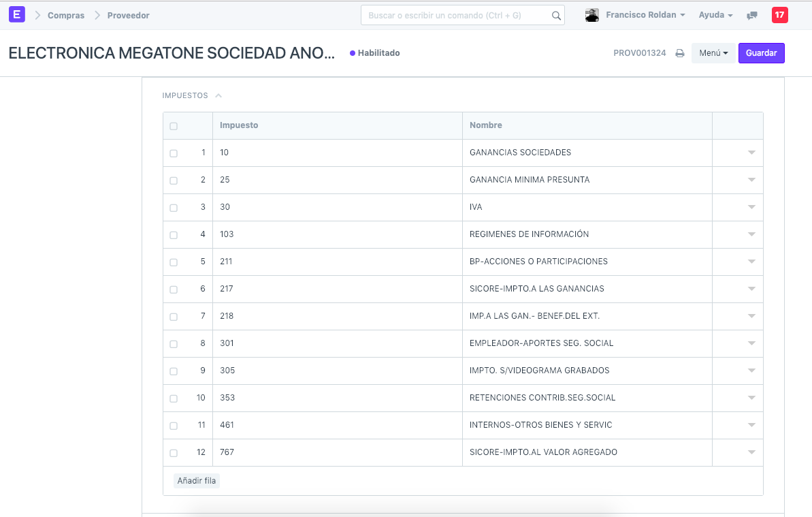
Task: Expand row arrow for REGIMENES DE INFORMACIÓN
Action: [751, 234]
